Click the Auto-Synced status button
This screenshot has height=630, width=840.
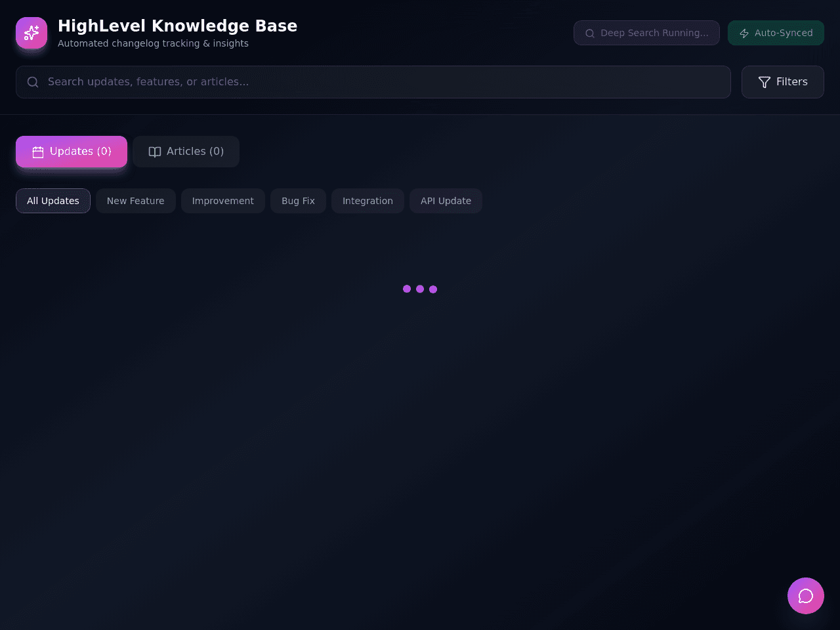(x=776, y=33)
